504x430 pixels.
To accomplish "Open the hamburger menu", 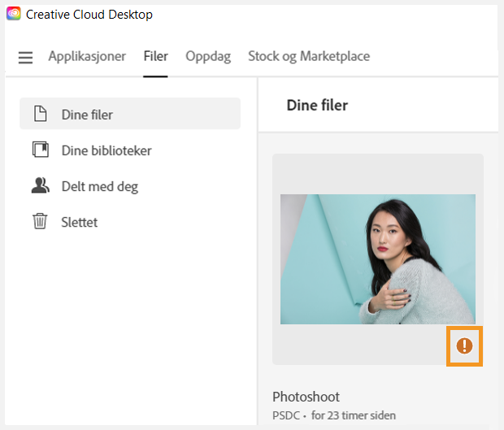I will click(26, 58).
